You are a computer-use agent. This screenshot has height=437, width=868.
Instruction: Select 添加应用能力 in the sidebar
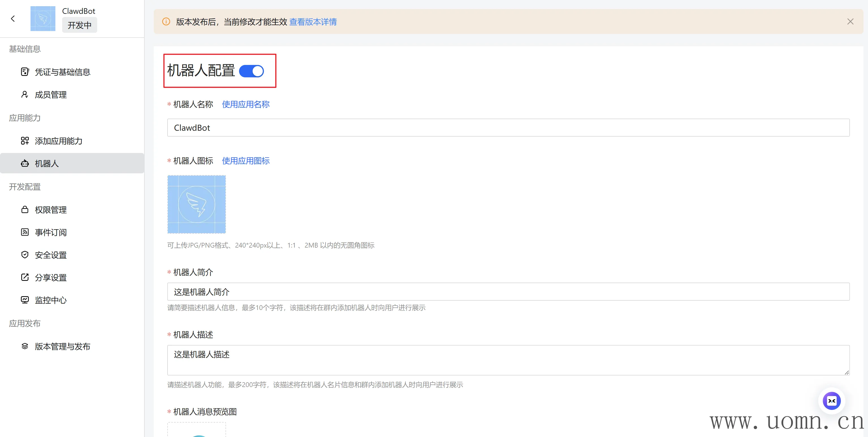point(58,141)
